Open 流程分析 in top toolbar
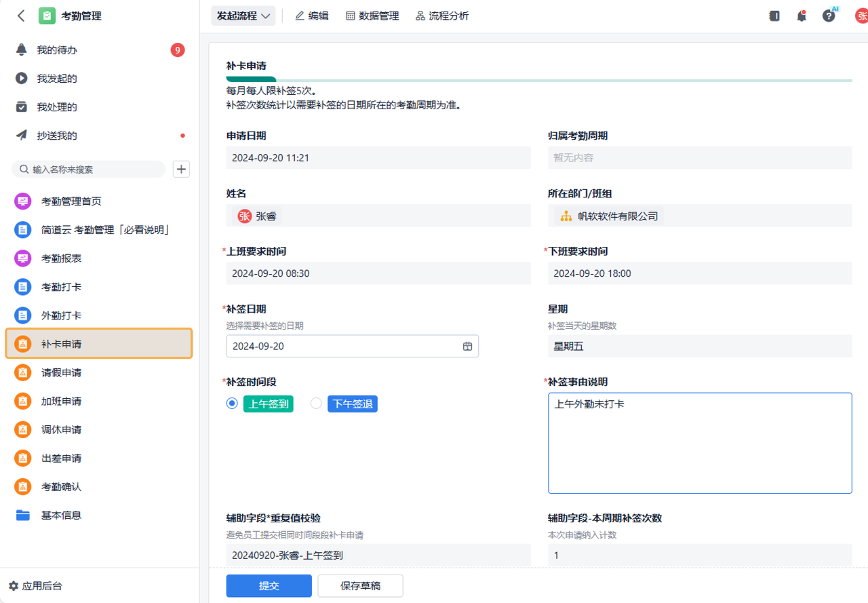Viewport: 868px width, 603px height. [x=442, y=16]
